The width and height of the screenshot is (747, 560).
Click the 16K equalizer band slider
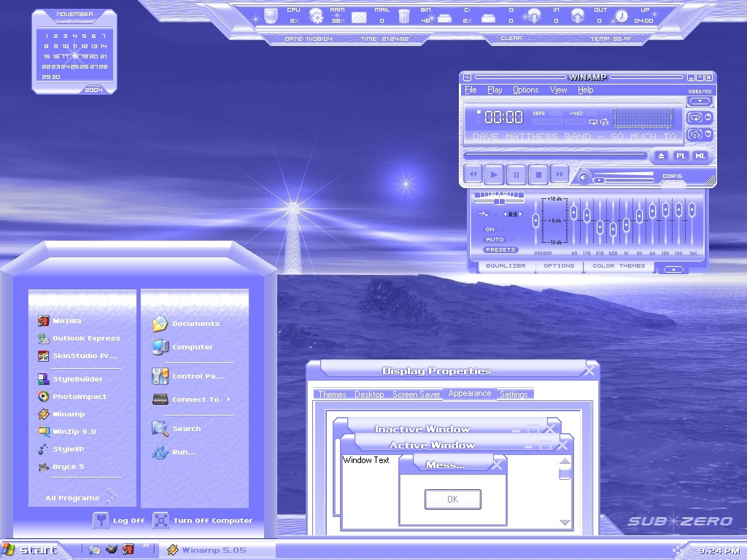point(692,209)
